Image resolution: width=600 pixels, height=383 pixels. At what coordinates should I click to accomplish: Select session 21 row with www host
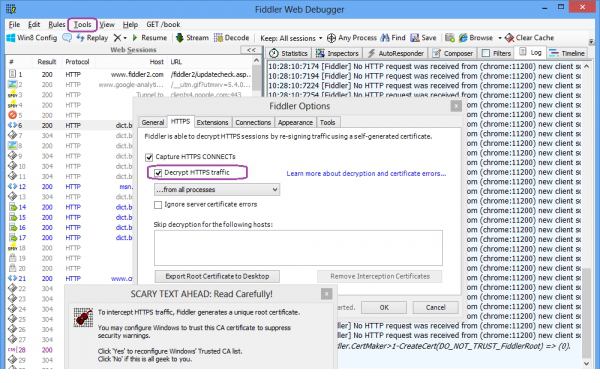[x=70, y=279]
